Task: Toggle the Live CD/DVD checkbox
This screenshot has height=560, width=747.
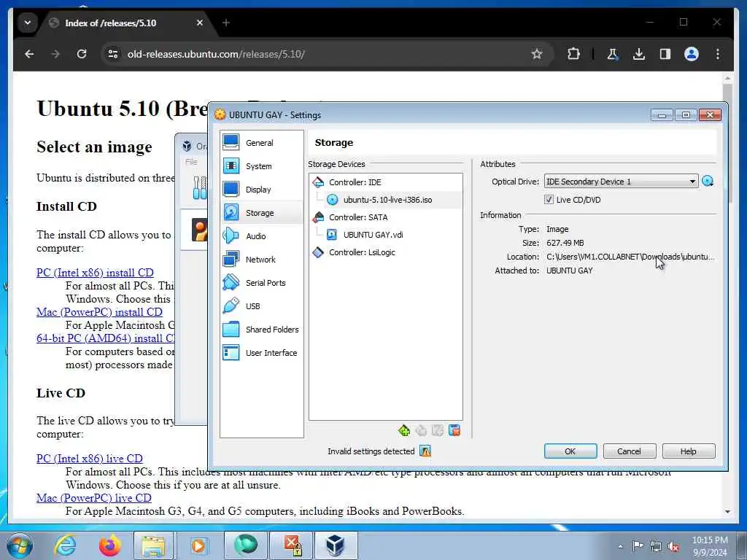Action: click(549, 200)
